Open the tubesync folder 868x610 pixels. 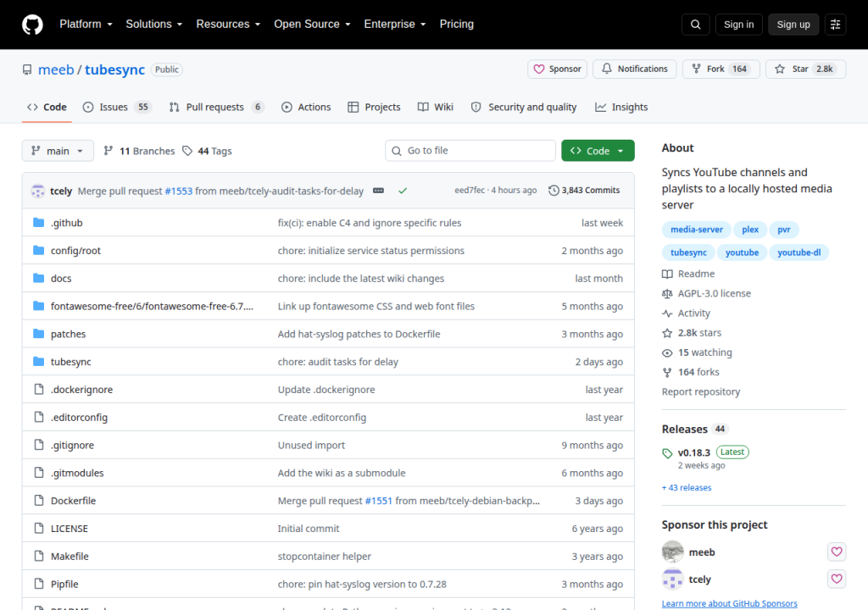point(71,362)
